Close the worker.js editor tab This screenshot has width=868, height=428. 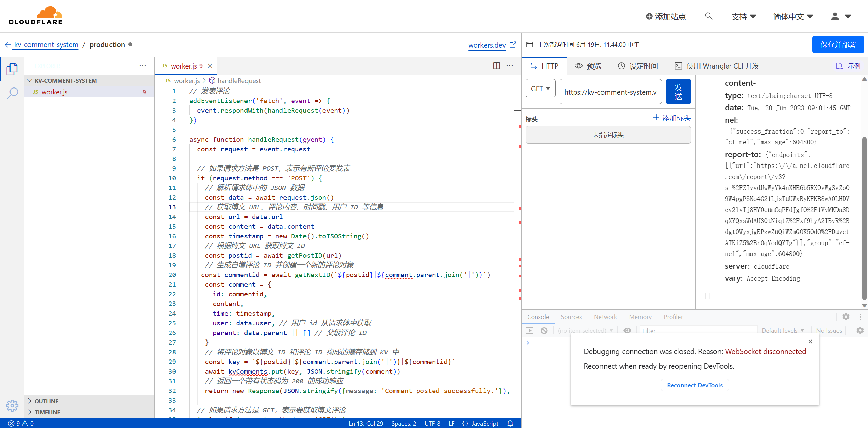(x=210, y=66)
